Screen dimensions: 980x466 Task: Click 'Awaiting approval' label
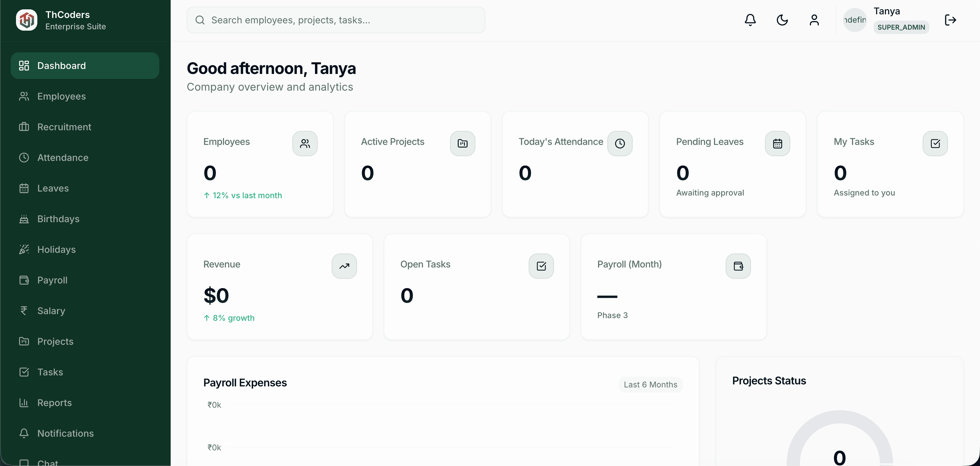[710, 193]
